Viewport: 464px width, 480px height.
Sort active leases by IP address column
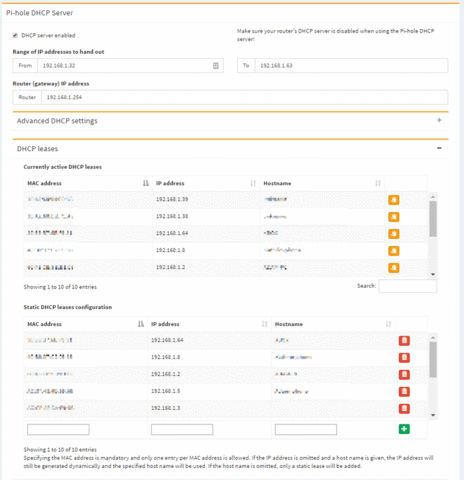point(206,183)
